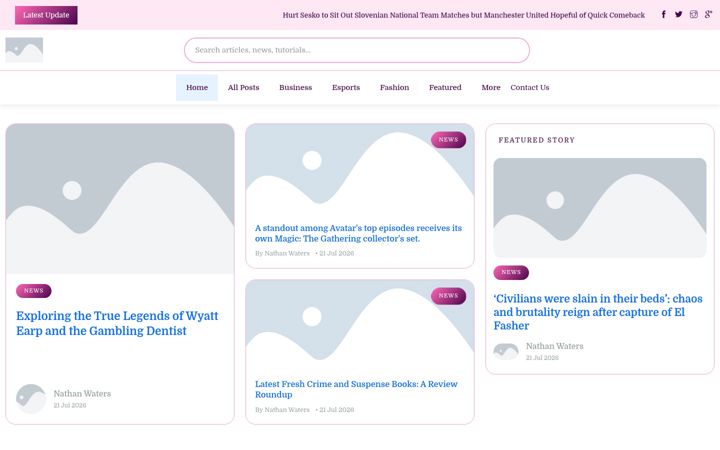The width and height of the screenshot is (720, 450).
Task: Open the Hurt Sesko ticker headline
Action: coord(463,15)
